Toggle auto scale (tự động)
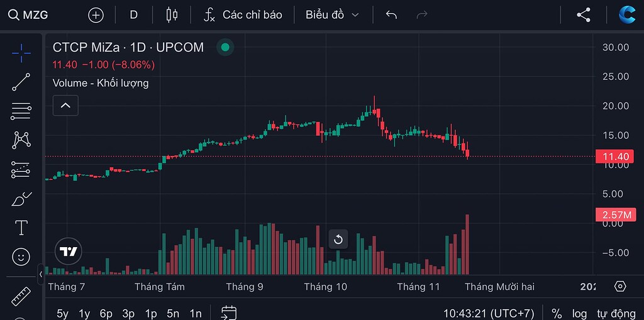The image size is (644, 320). (x=616, y=313)
